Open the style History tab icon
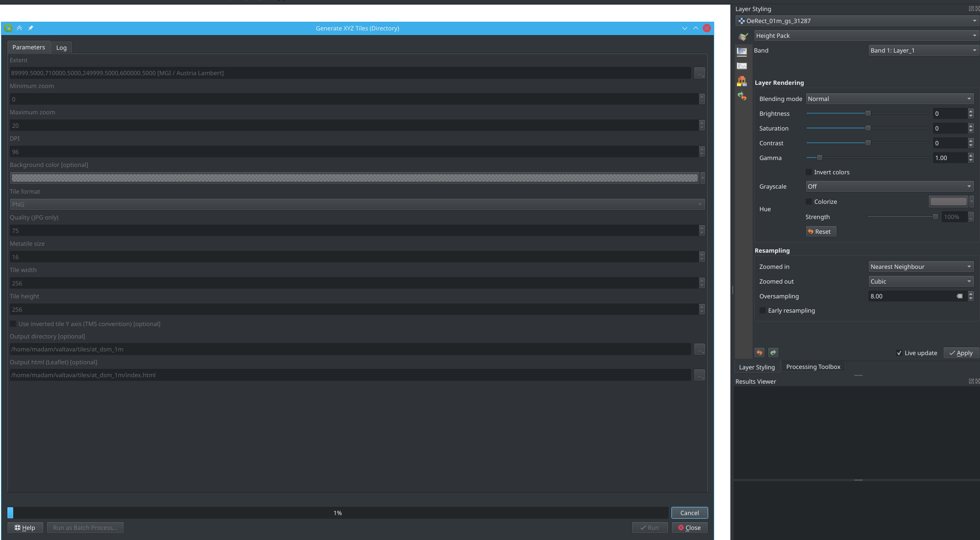This screenshot has height=540, width=980. tap(742, 96)
